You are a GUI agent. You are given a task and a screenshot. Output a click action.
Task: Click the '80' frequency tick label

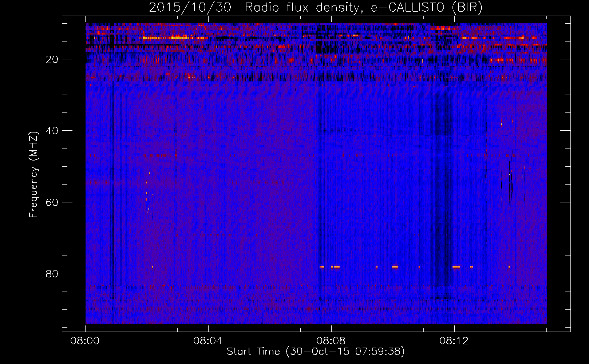[52, 274]
